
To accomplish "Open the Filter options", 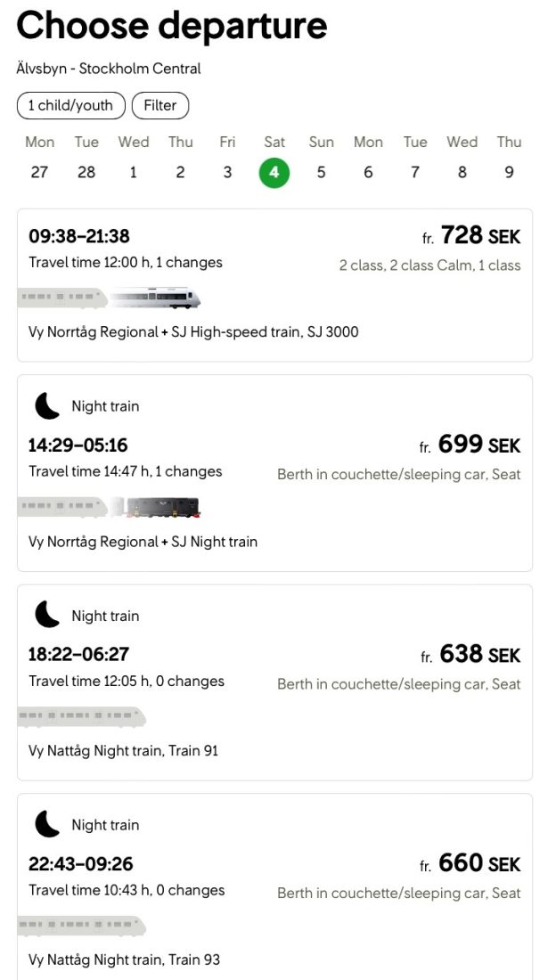I will click(160, 106).
